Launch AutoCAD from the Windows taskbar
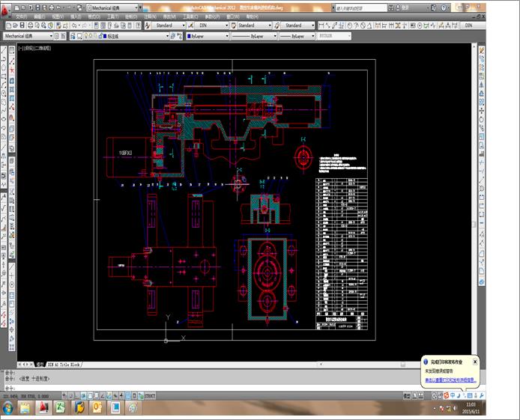Viewport: 520px width, 420px height. point(43,407)
